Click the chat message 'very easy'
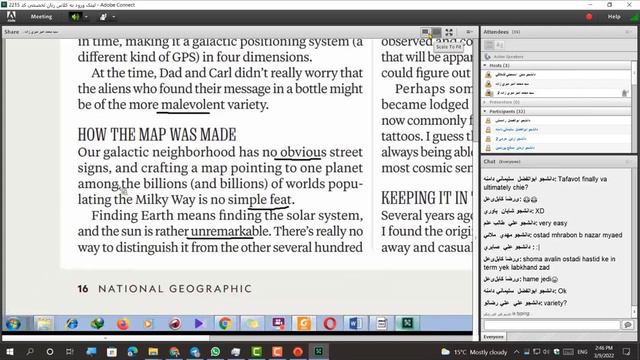 coord(553,223)
